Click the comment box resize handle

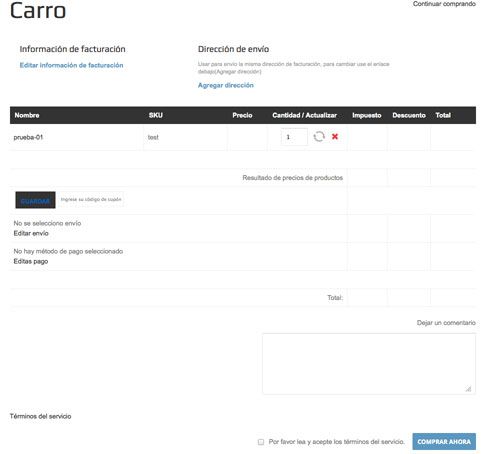click(468, 389)
